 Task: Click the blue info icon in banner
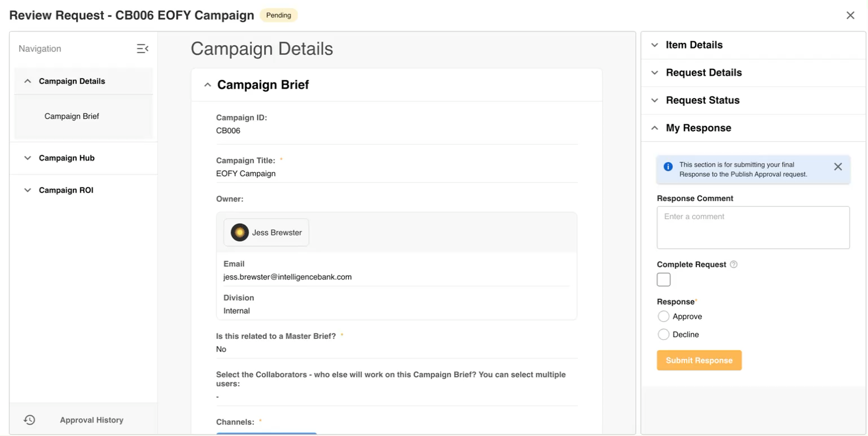click(668, 167)
